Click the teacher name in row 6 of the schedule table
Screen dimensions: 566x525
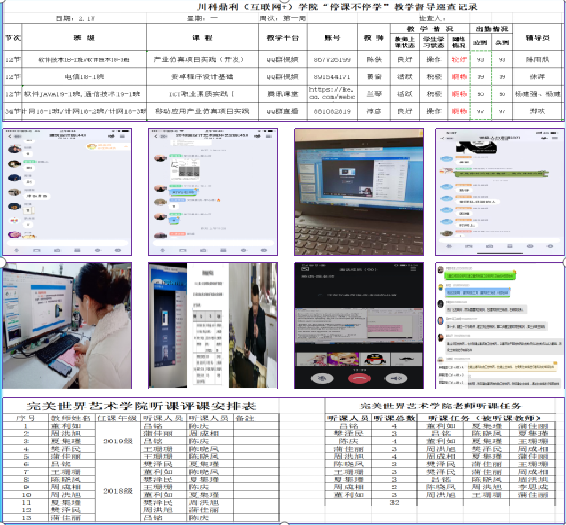click(71, 464)
